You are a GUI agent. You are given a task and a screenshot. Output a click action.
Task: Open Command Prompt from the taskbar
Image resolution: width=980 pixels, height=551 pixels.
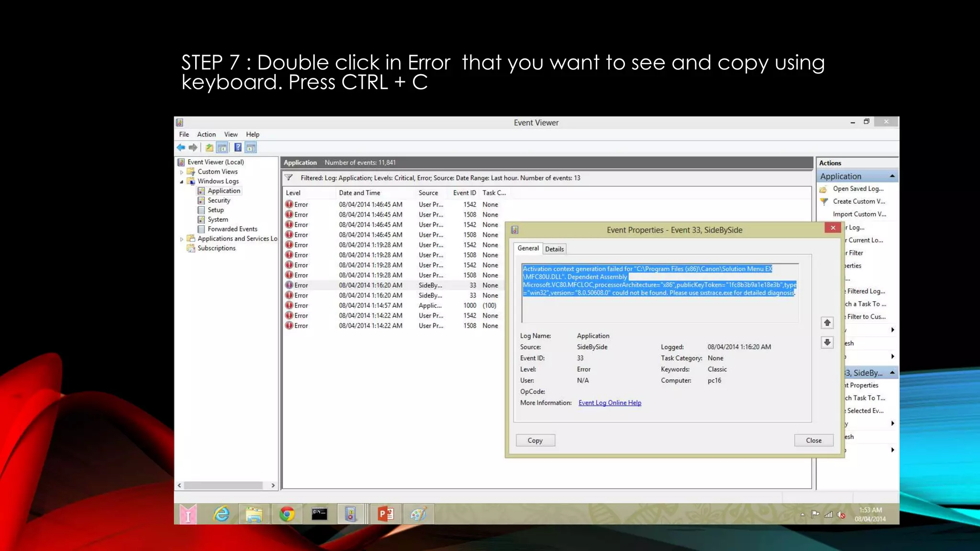(319, 514)
